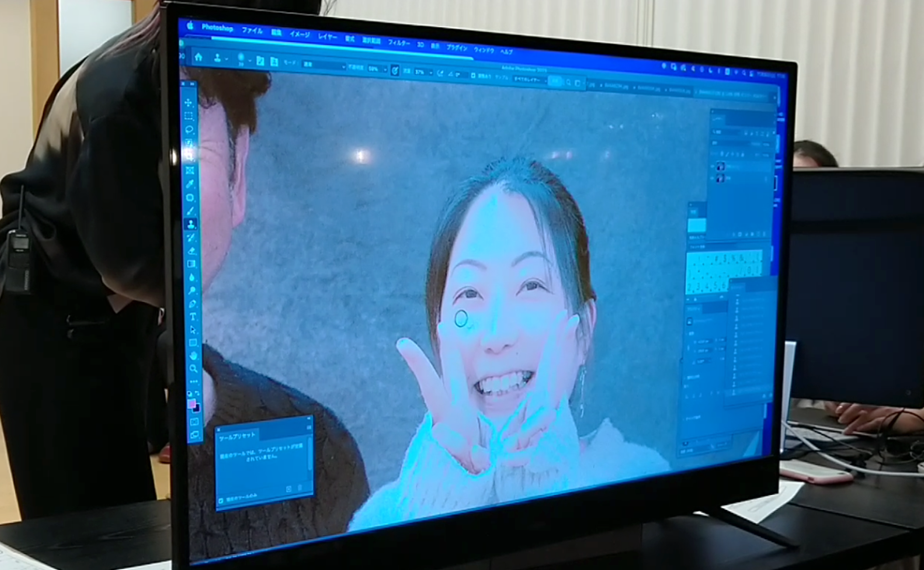924x570 pixels.
Task: Create new tool preset in Tool Presets panel
Action: click(289, 489)
